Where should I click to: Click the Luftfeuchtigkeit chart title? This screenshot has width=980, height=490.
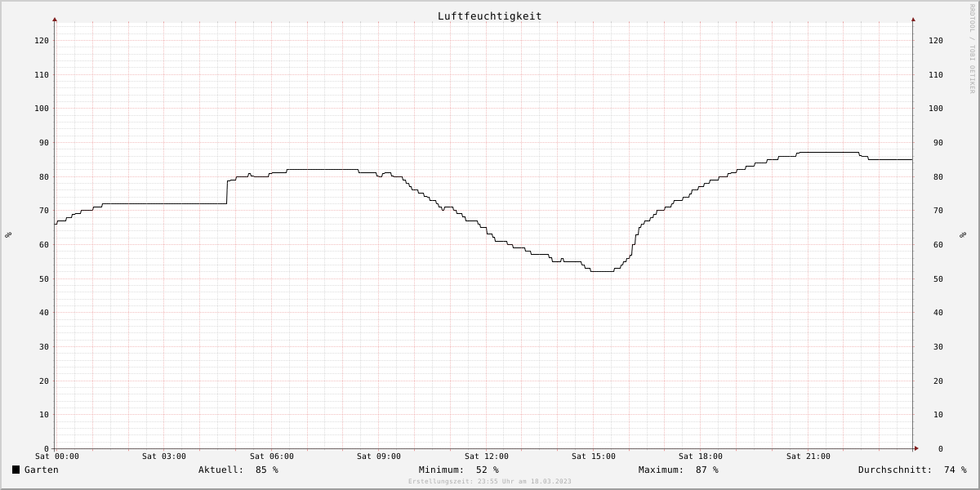(489, 16)
